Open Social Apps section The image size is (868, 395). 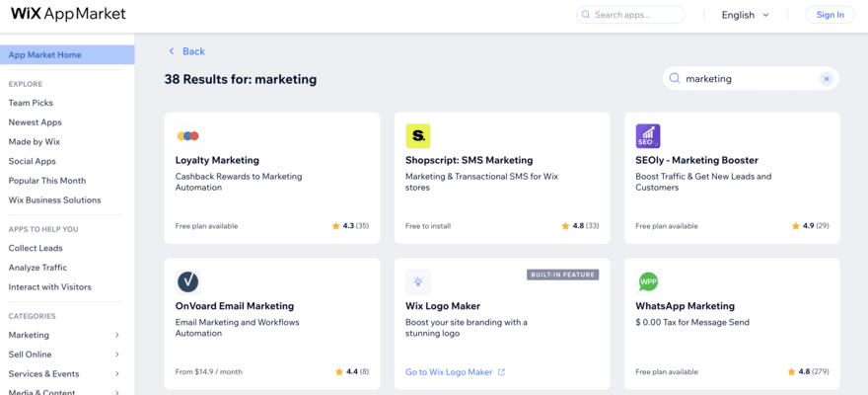pos(33,161)
